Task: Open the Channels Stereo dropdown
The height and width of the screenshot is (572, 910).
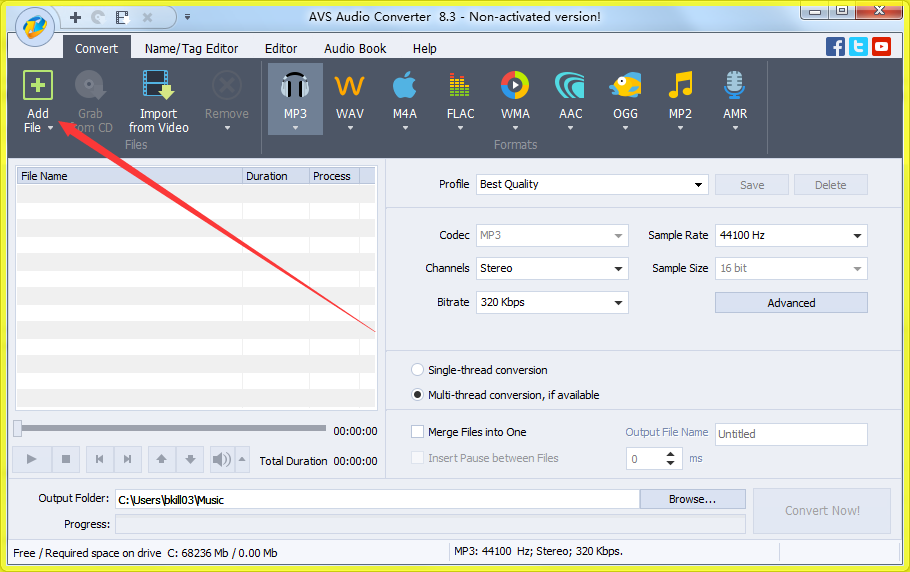Action: (619, 269)
